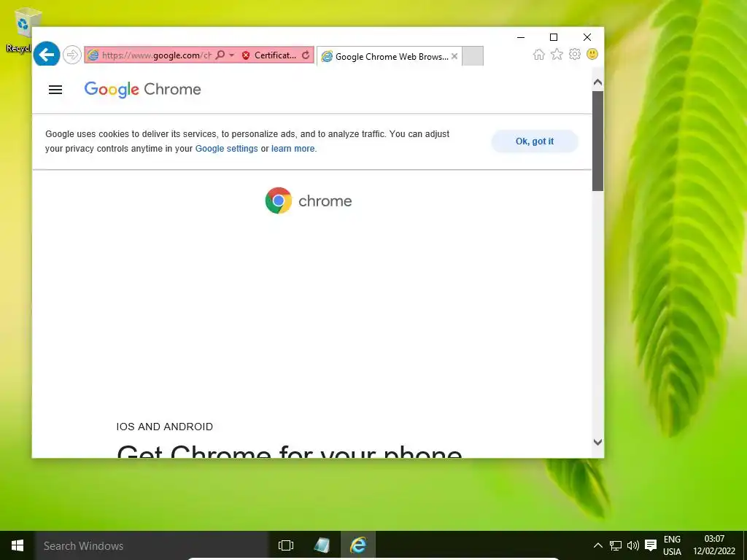Open the Google settings link
Image resolution: width=747 pixels, height=560 pixels.
pos(226,149)
